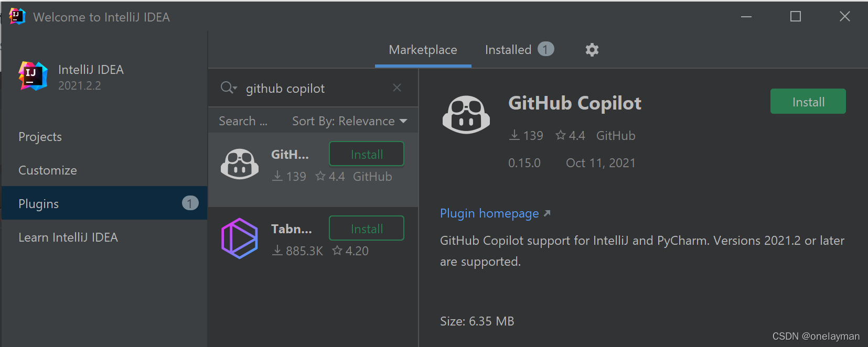Click the GitHub Copilot icon in results list

240,164
